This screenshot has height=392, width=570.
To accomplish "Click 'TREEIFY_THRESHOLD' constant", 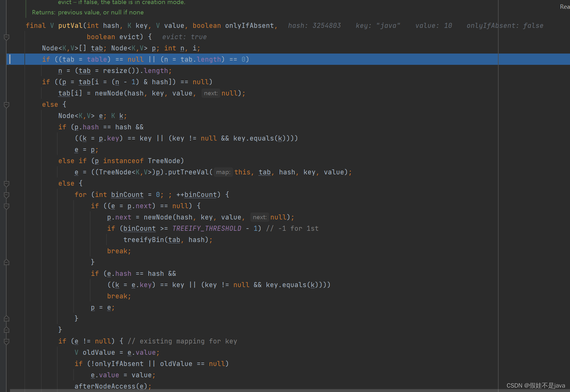I will tap(207, 229).
